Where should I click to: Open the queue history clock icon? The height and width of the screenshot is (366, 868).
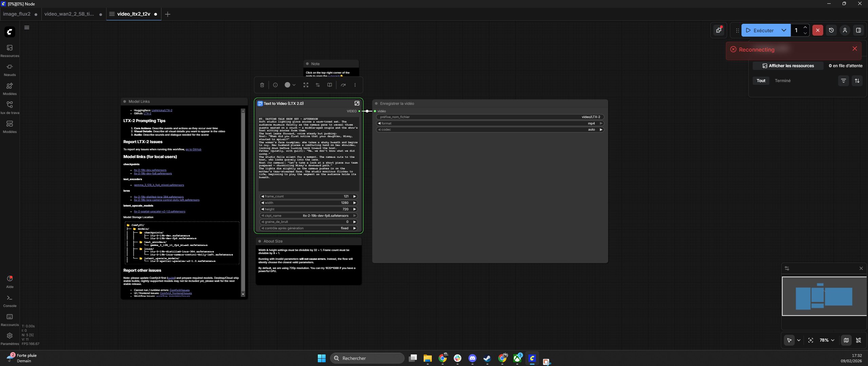(831, 30)
